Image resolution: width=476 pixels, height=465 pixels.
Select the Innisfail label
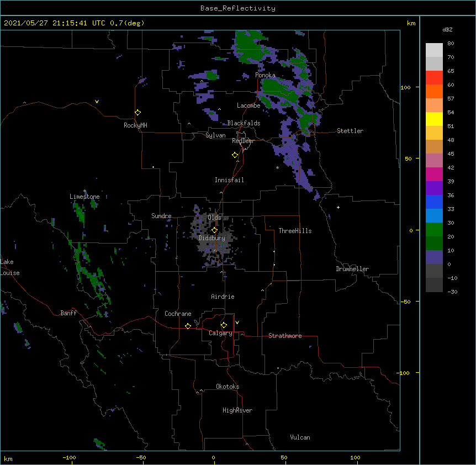(229, 180)
